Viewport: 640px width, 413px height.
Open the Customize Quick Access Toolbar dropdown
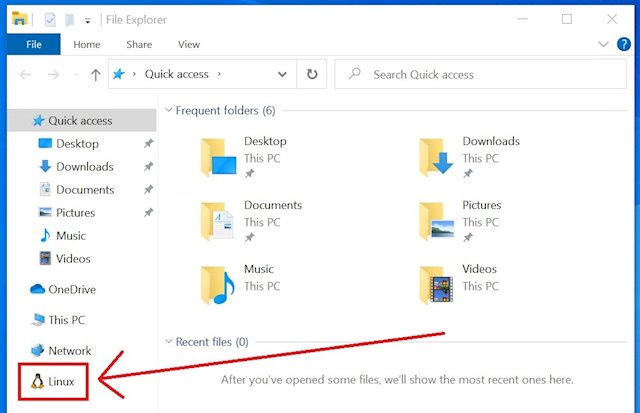[87, 21]
